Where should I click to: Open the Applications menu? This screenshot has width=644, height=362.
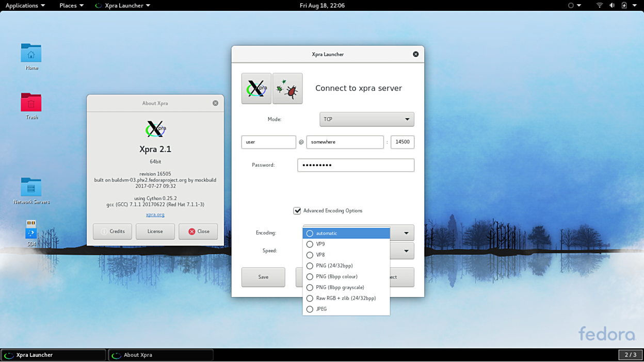point(25,6)
